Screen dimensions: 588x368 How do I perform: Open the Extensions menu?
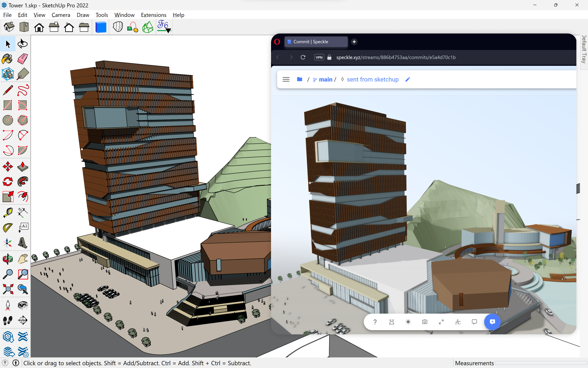[153, 15]
